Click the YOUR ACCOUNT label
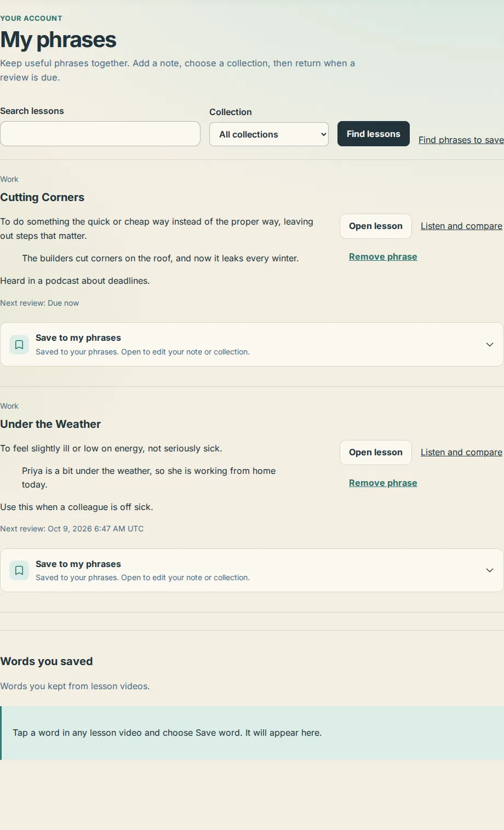504x830 pixels. 31,18
